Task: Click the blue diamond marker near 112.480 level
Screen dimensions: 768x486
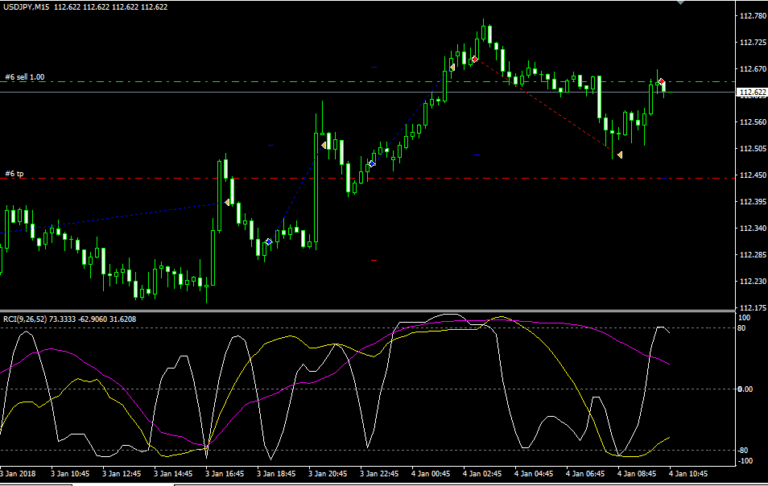Action: (372, 163)
